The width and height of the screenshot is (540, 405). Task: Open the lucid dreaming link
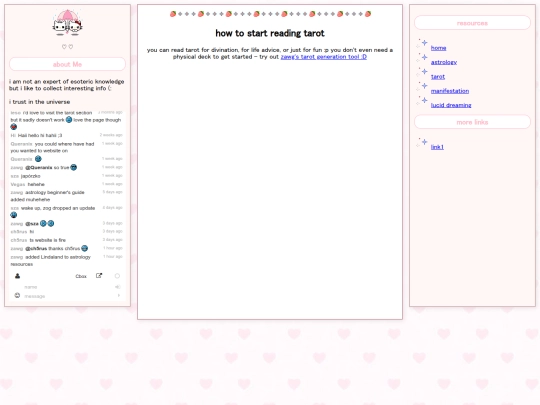(x=451, y=105)
